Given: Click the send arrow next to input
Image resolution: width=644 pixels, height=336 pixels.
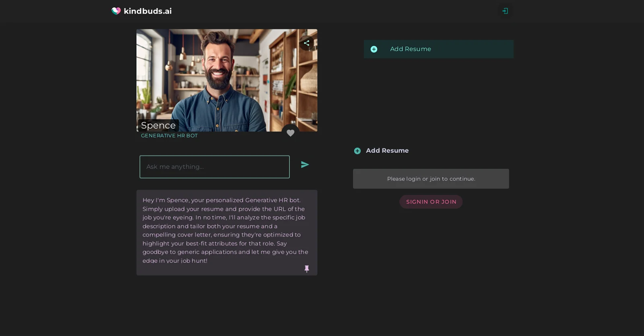Looking at the screenshot, I should point(305,164).
